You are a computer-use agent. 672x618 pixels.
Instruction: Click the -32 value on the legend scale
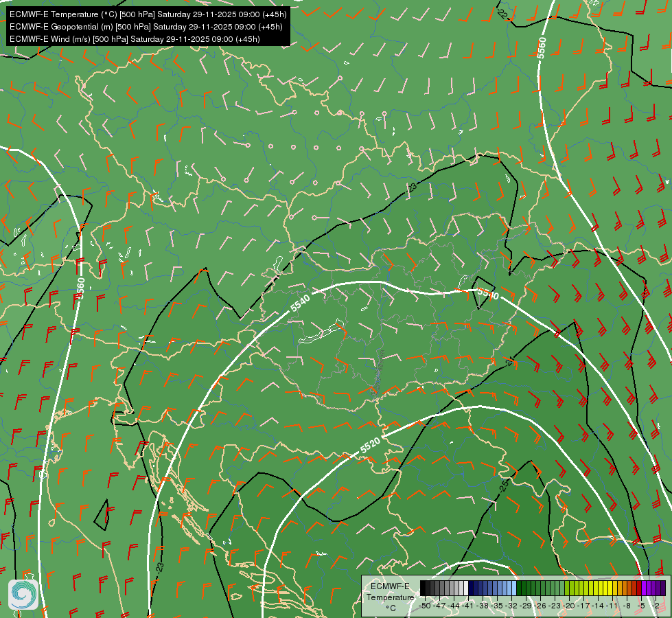(x=512, y=606)
